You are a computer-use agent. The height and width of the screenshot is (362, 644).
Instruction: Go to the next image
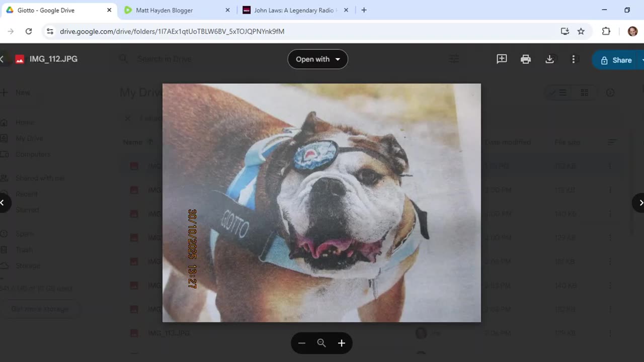pos(639,203)
